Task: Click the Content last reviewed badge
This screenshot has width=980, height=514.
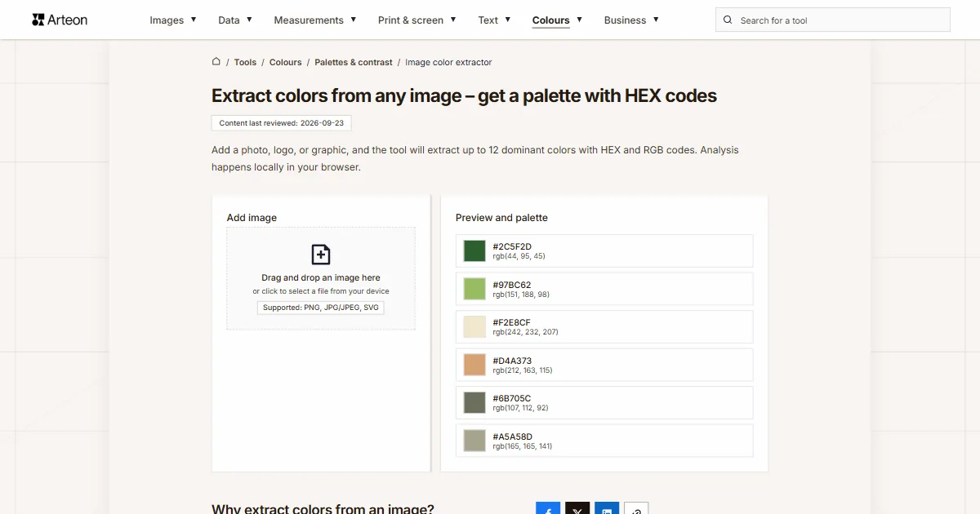Action: 282,123
